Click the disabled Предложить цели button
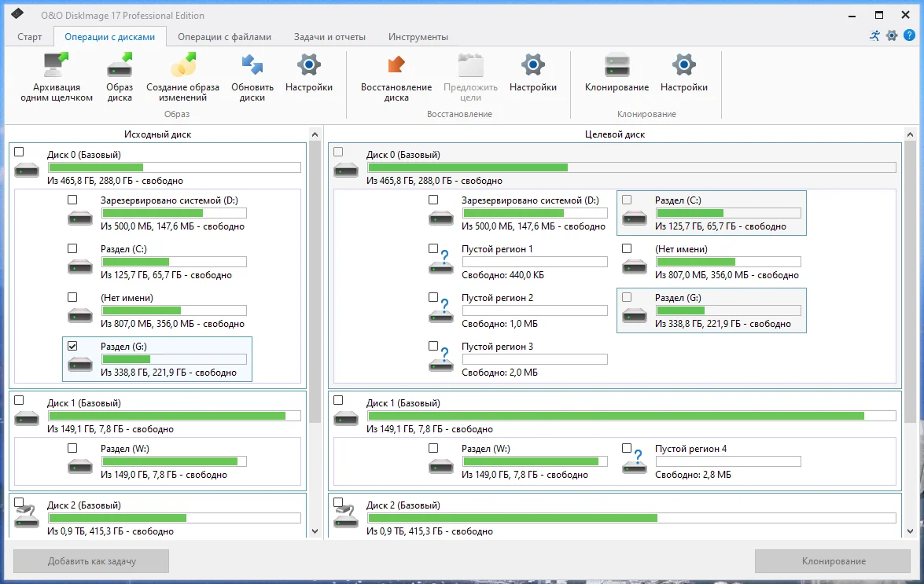 [470, 76]
